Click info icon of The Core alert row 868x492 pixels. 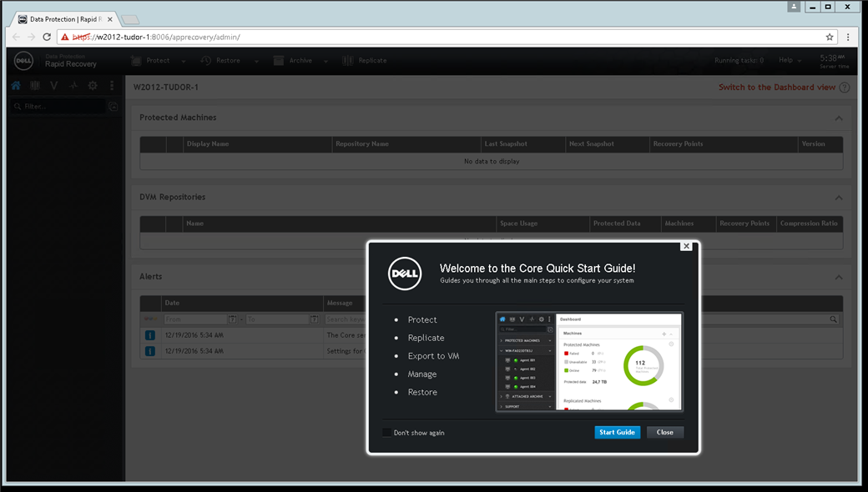pyautogui.click(x=150, y=335)
